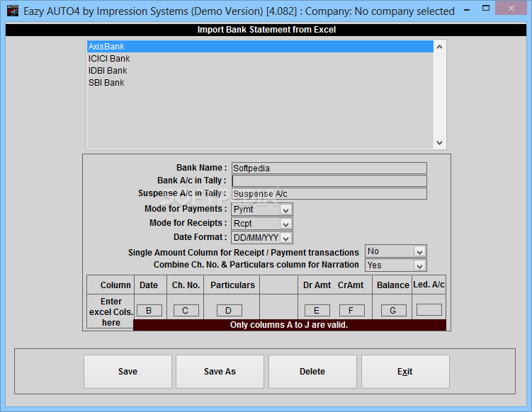Click the bank list scroll down arrow
The height and width of the screenshot is (412, 532).
(439, 143)
